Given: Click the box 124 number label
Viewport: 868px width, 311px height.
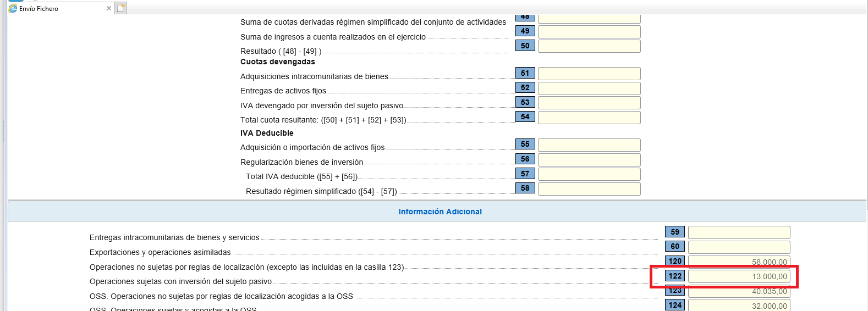Looking at the screenshot, I should [x=675, y=305].
